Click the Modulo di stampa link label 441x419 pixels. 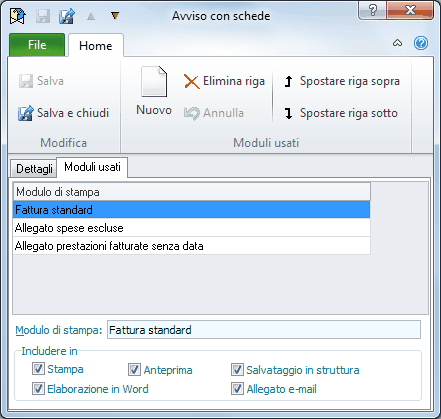(59, 330)
